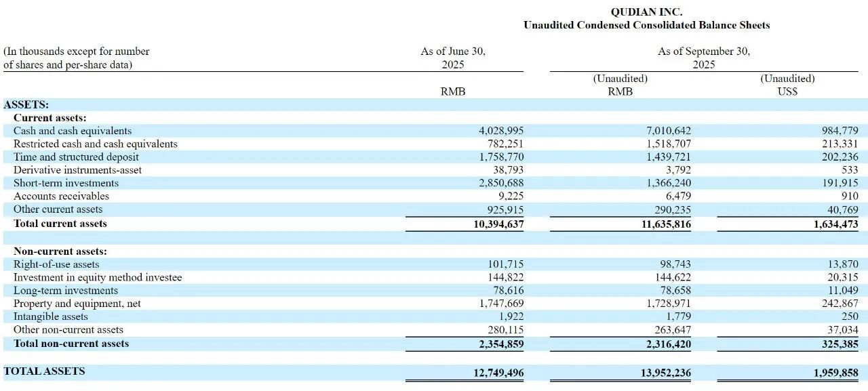
Task: Click 'Investment in equity method investee' label
Action: pyautogui.click(x=98, y=277)
